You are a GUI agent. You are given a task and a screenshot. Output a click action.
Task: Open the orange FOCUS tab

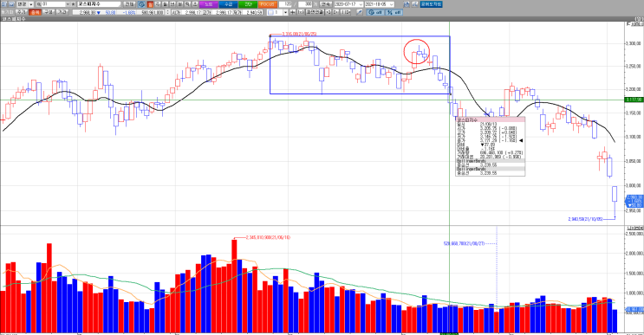(x=268, y=4)
